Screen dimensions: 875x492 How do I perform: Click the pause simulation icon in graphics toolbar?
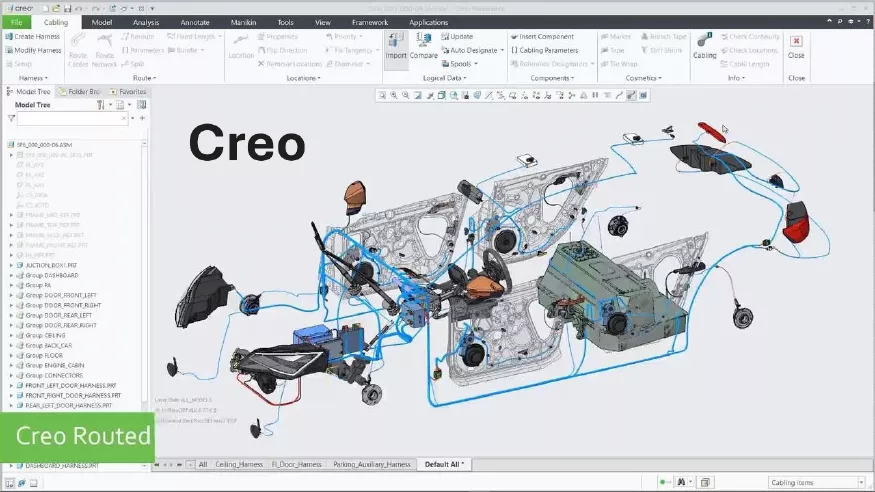click(595, 95)
